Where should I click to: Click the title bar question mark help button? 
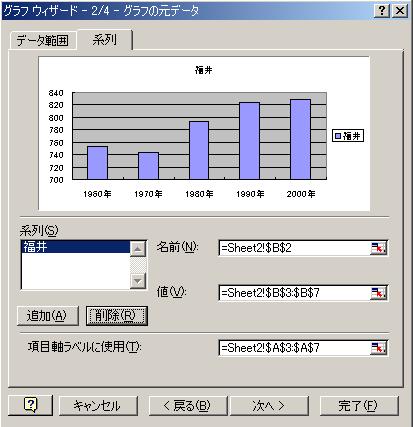[x=382, y=11]
